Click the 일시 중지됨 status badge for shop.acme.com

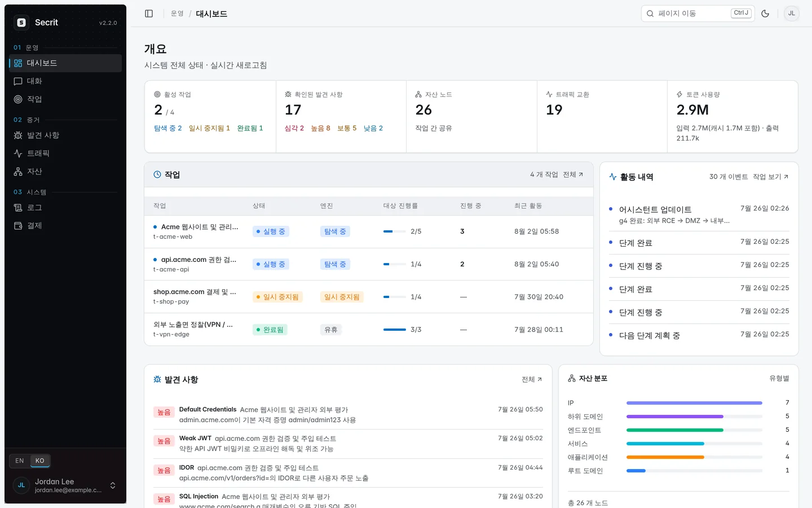[x=277, y=297]
